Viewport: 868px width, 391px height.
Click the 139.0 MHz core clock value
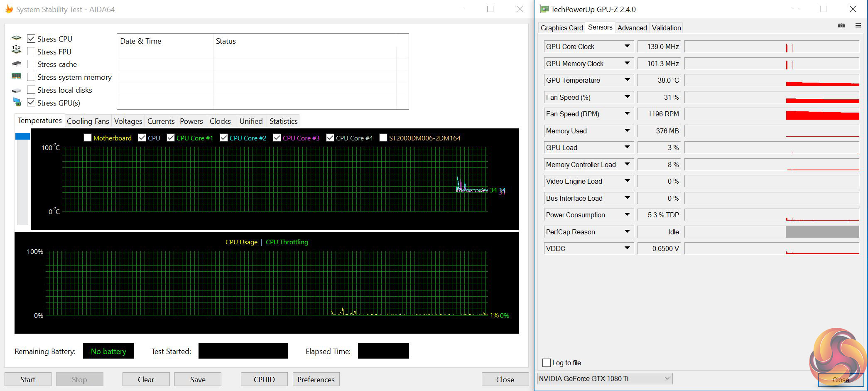coord(659,47)
